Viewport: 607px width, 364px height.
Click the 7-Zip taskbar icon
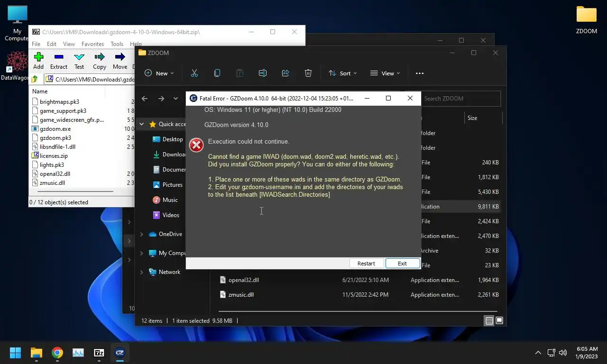[x=99, y=353]
